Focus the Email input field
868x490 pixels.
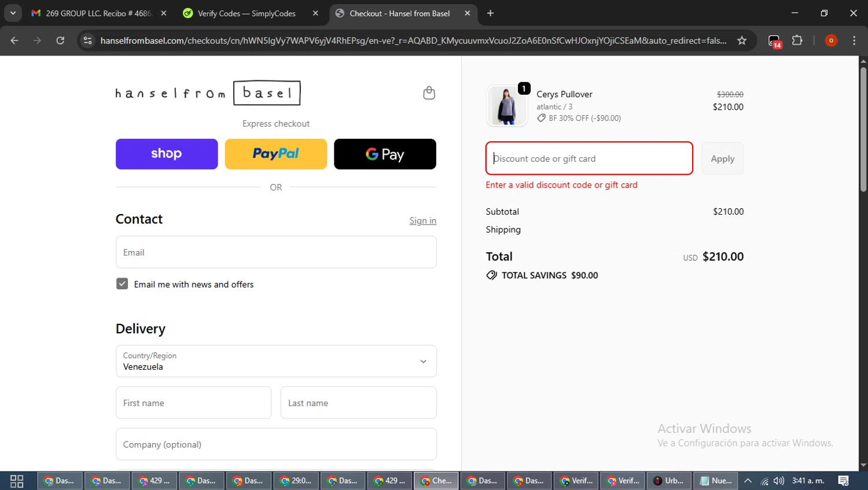(x=276, y=252)
